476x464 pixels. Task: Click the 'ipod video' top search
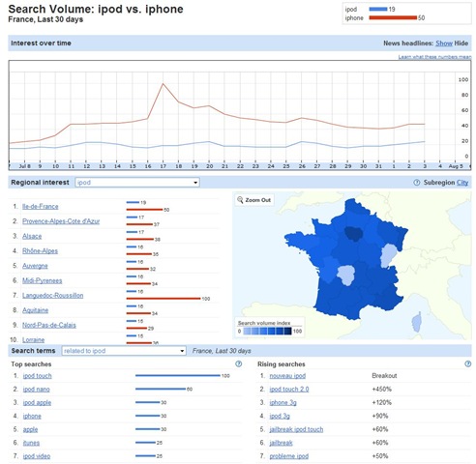37,456
